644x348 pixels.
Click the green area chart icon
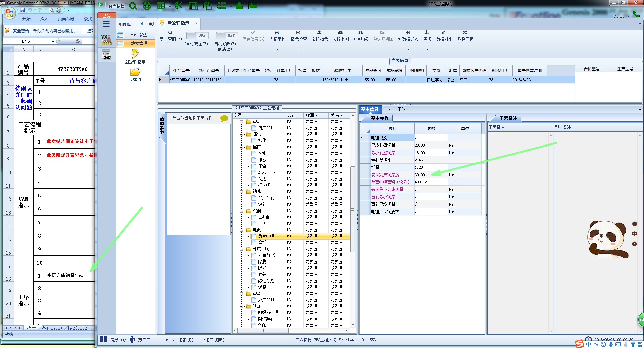tap(253, 6)
